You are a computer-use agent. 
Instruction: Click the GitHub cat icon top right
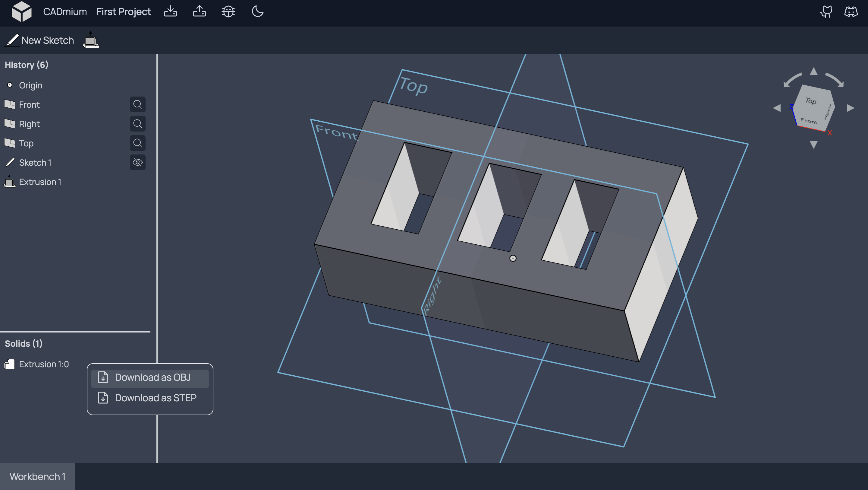(827, 11)
